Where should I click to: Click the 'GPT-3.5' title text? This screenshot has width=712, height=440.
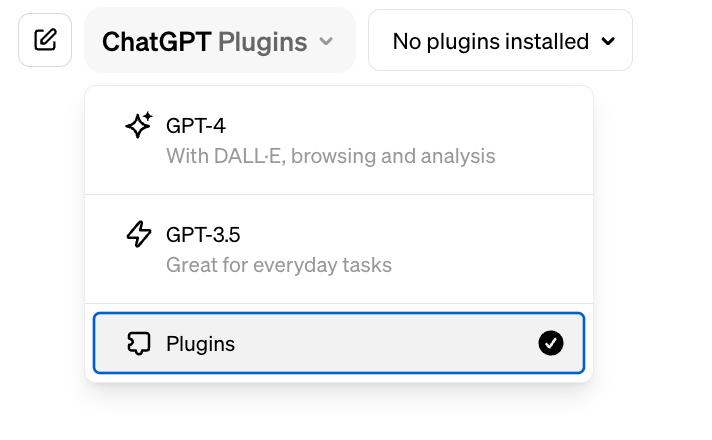pyautogui.click(x=203, y=235)
